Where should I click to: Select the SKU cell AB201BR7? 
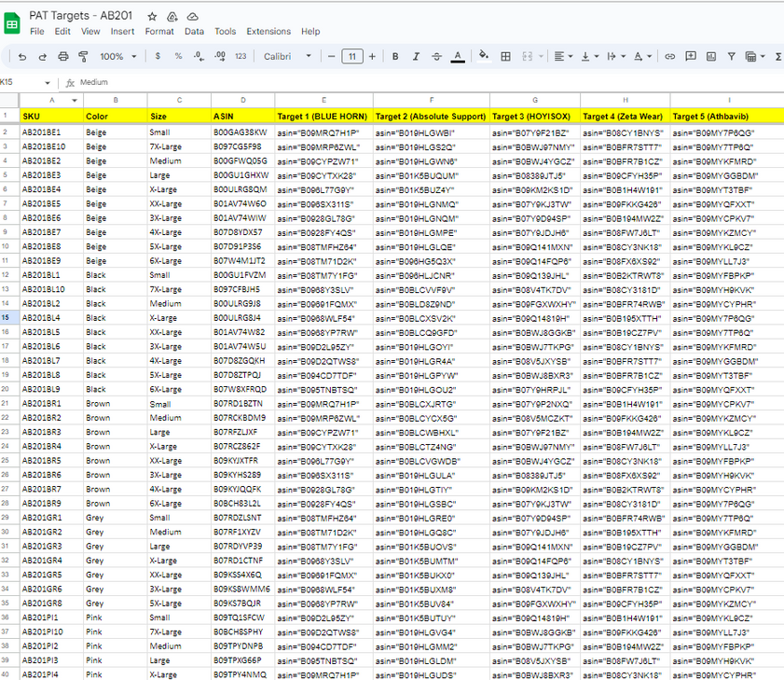pyautogui.click(x=51, y=489)
